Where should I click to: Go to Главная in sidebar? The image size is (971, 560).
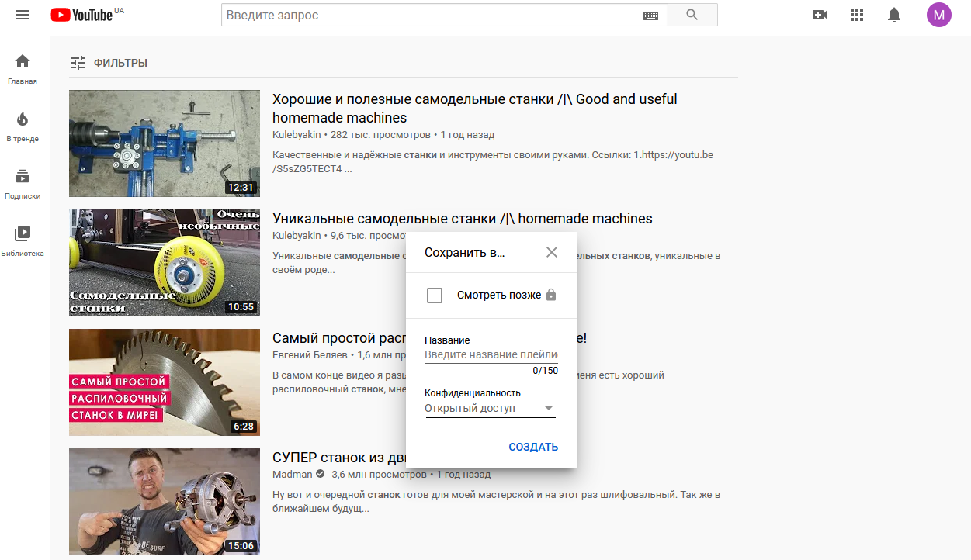click(23, 68)
